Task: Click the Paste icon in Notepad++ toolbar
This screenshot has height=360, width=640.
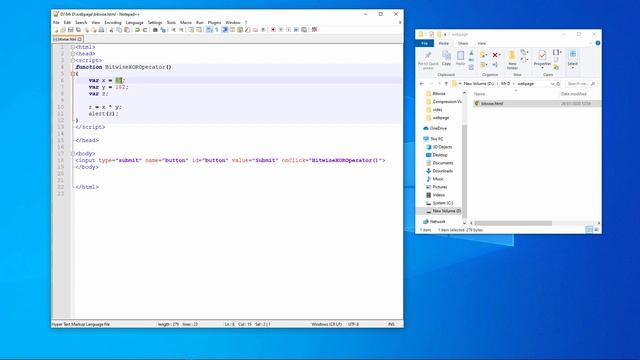Action: coord(127,30)
